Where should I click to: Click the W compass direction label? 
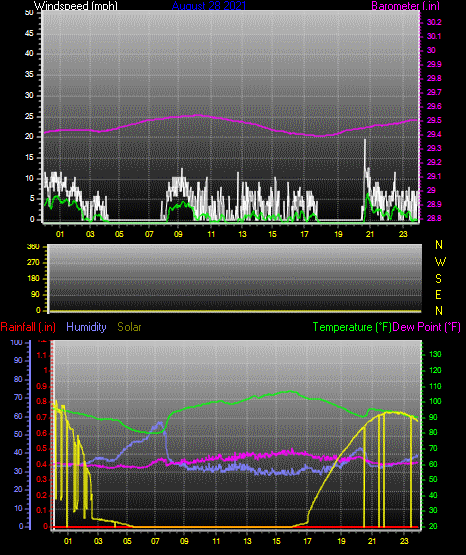coord(440,262)
